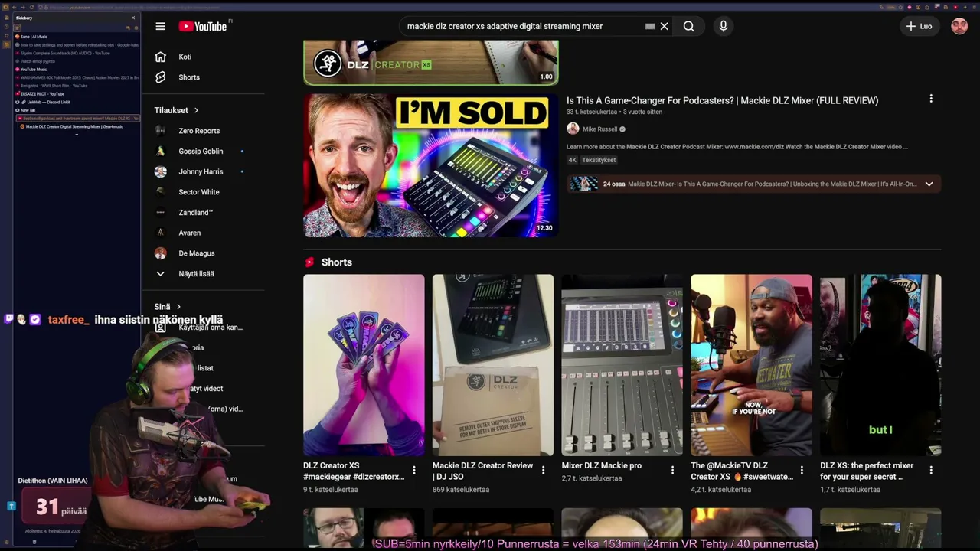The height and width of the screenshot is (551, 980).
Task: Play the 'I'M SOLD' video thumbnail
Action: click(x=430, y=165)
